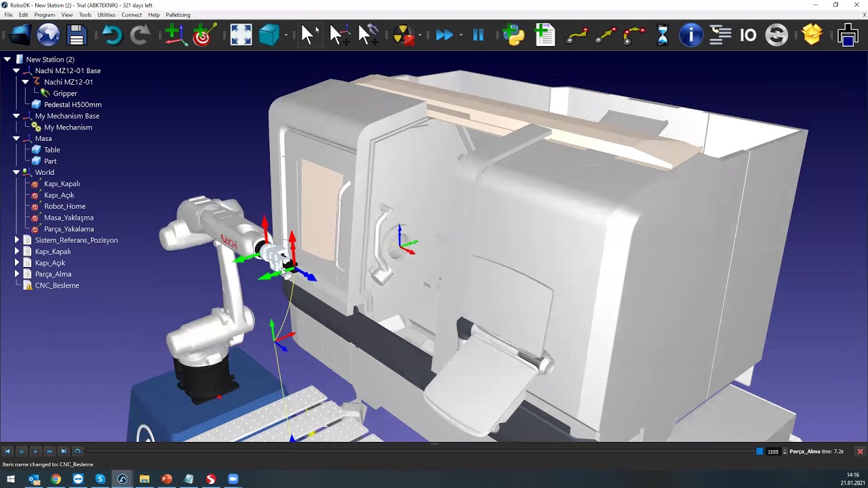Collapse the Masa frame node
Screen dimensions: 868x488
click(x=16, y=138)
